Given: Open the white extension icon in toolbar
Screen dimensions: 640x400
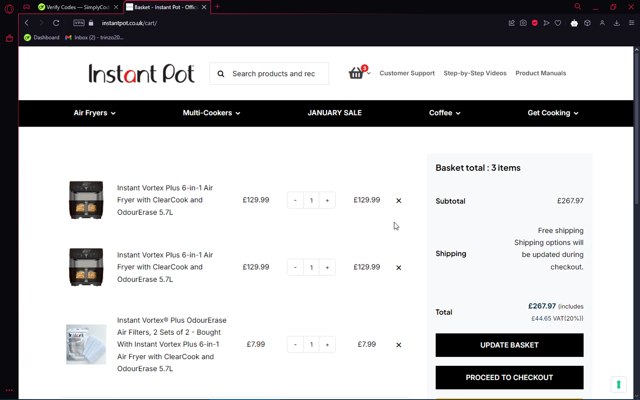Looking at the screenshot, I should [574, 23].
